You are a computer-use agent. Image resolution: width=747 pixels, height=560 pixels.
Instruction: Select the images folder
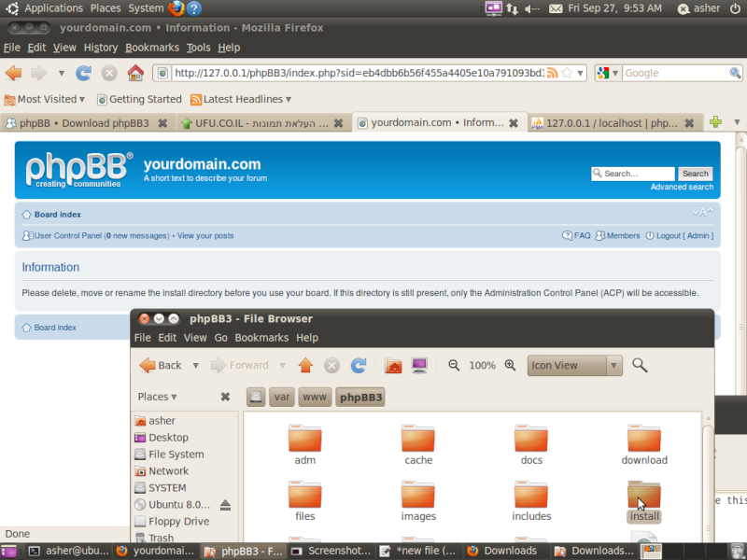[x=418, y=501]
